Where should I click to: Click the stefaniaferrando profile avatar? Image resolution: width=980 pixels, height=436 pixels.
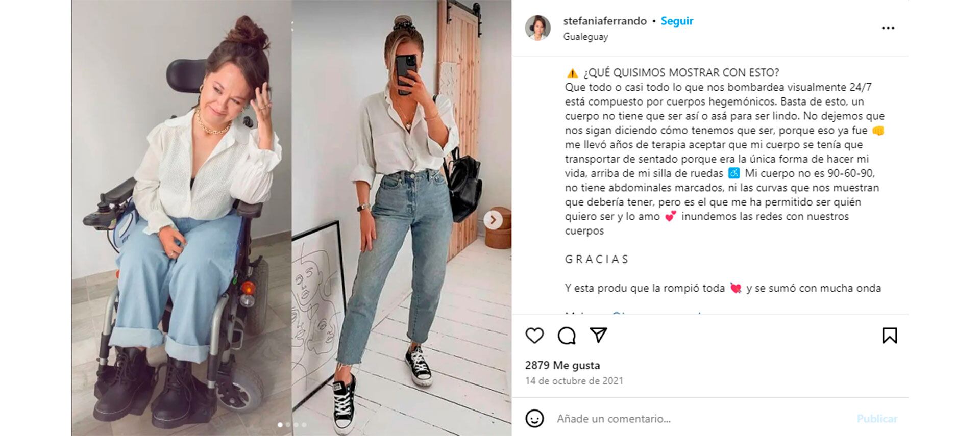tap(538, 28)
